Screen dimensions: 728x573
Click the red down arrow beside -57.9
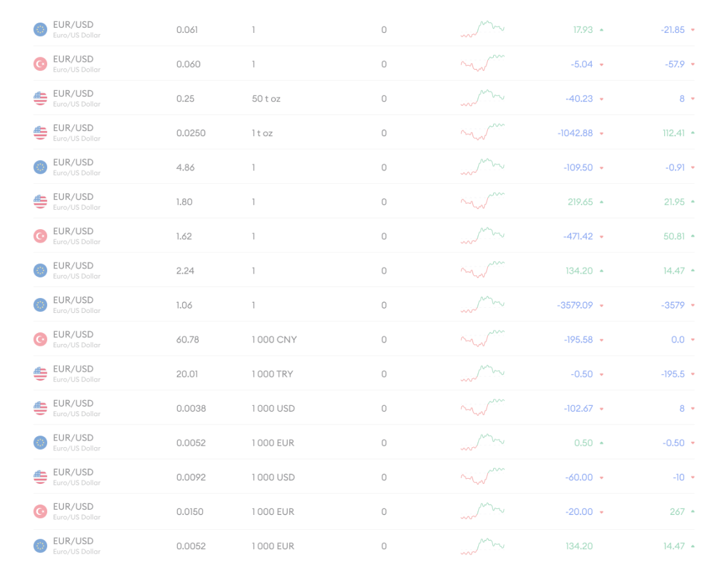point(693,65)
